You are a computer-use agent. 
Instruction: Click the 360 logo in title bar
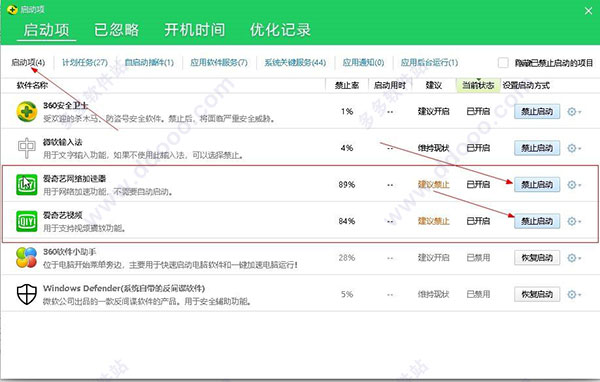(13, 10)
